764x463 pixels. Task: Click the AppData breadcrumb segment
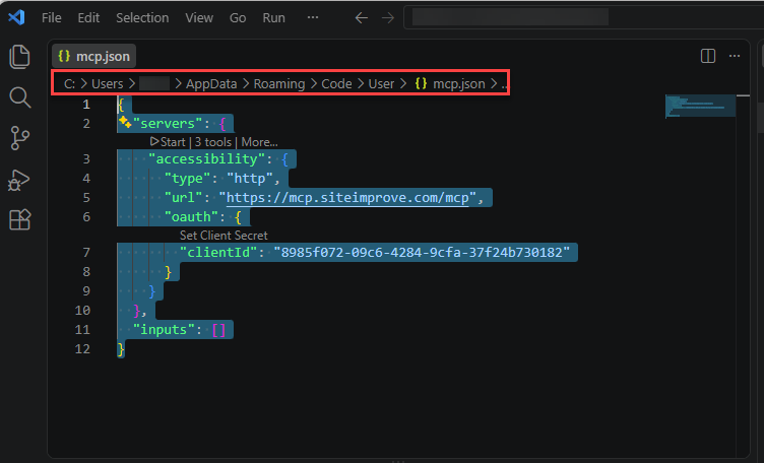click(x=211, y=84)
